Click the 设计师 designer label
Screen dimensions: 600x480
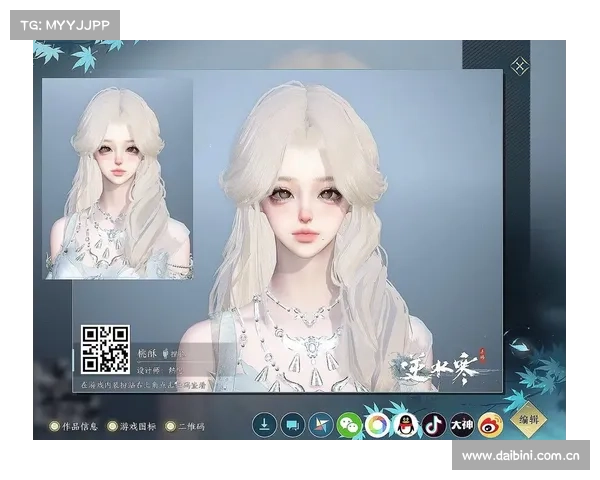pos(150,370)
